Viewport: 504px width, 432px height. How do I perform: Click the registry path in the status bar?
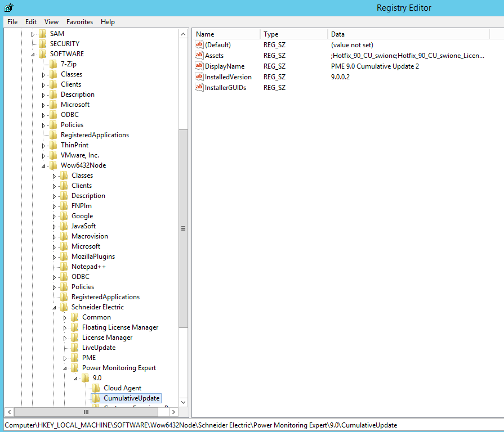pyautogui.click(x=201, y=425)
